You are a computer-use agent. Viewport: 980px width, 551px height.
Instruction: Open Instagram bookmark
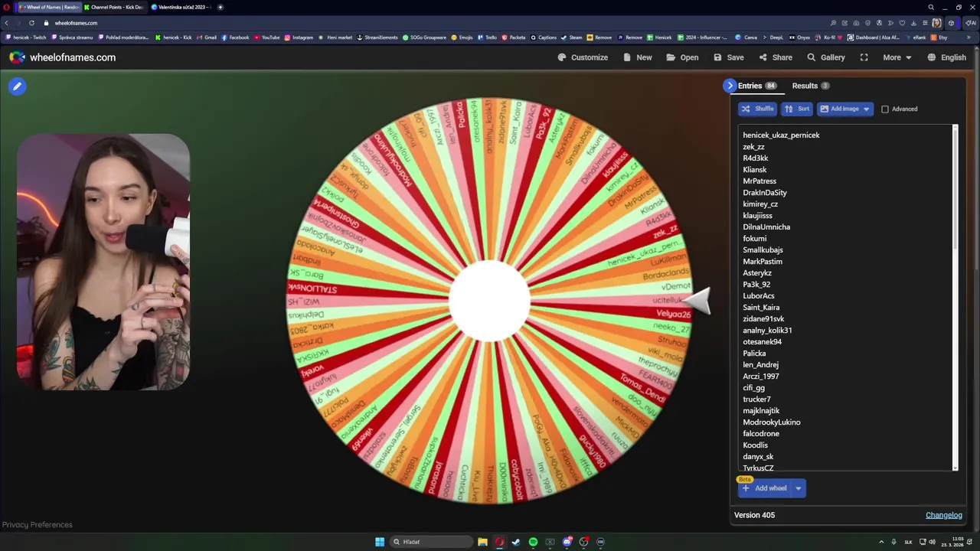299,37
